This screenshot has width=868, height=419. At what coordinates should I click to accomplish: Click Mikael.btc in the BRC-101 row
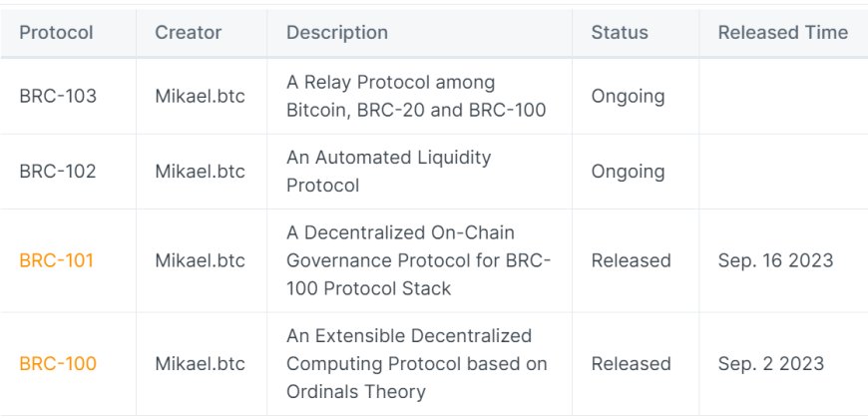tap(200, 260)
